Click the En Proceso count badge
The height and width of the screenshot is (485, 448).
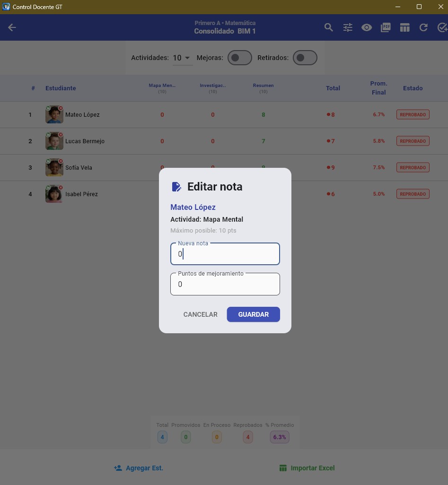(217, 437)
